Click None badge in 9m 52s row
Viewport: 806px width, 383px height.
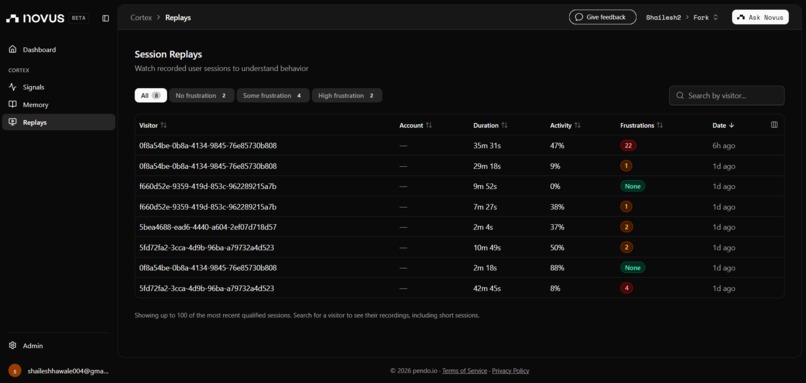coord(632,186)
